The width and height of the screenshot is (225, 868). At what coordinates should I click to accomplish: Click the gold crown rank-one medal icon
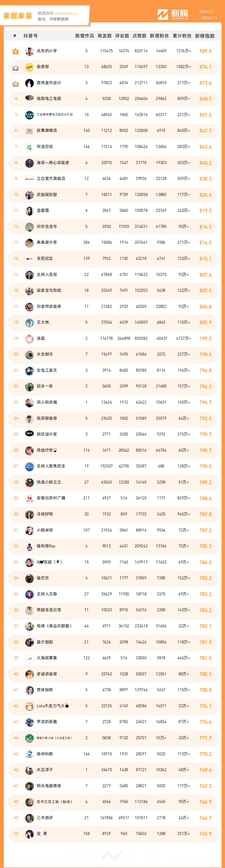point(15,51)
